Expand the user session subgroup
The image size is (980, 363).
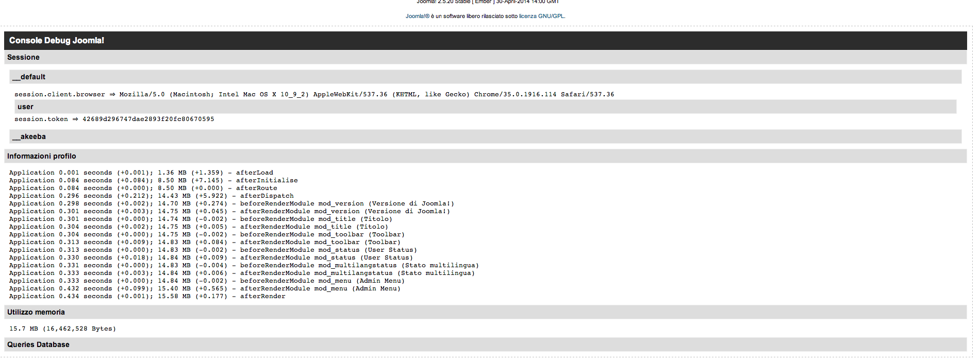click(485, 107)
